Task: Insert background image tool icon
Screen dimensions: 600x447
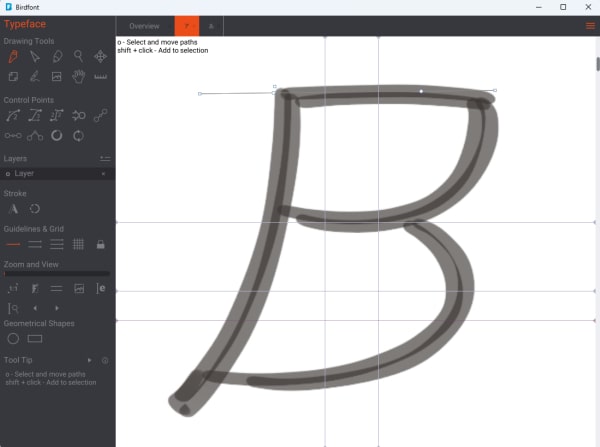Action: 57,76
